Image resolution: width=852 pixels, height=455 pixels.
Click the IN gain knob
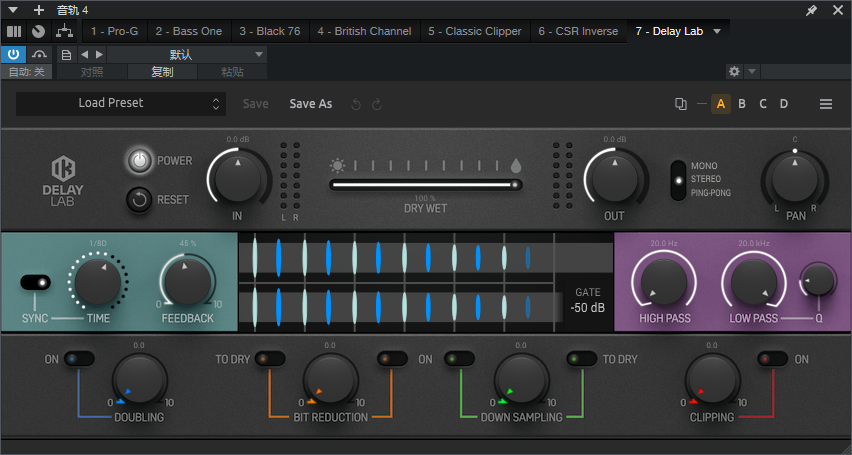[x=238, y=179]
